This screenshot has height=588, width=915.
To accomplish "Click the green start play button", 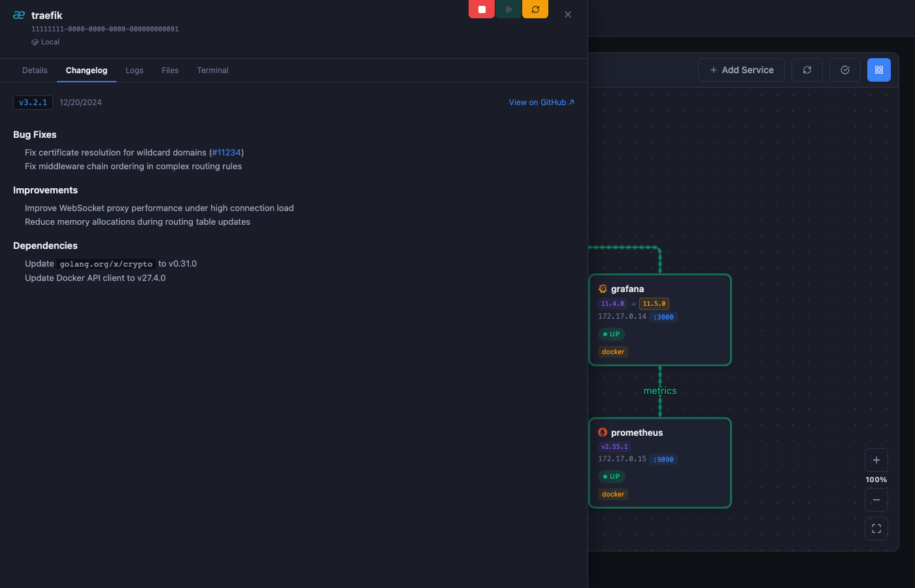I will pyautogui.click(x=508, y=9).
